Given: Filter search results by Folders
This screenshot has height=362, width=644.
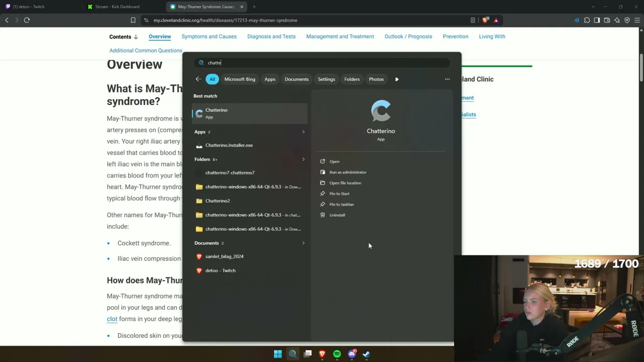Looking at the screenshot, I should click(352, 79).
